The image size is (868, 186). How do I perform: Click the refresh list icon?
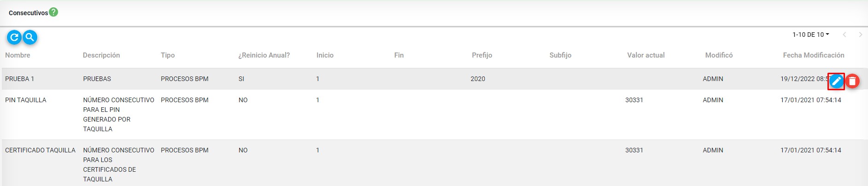coord(14,37)
